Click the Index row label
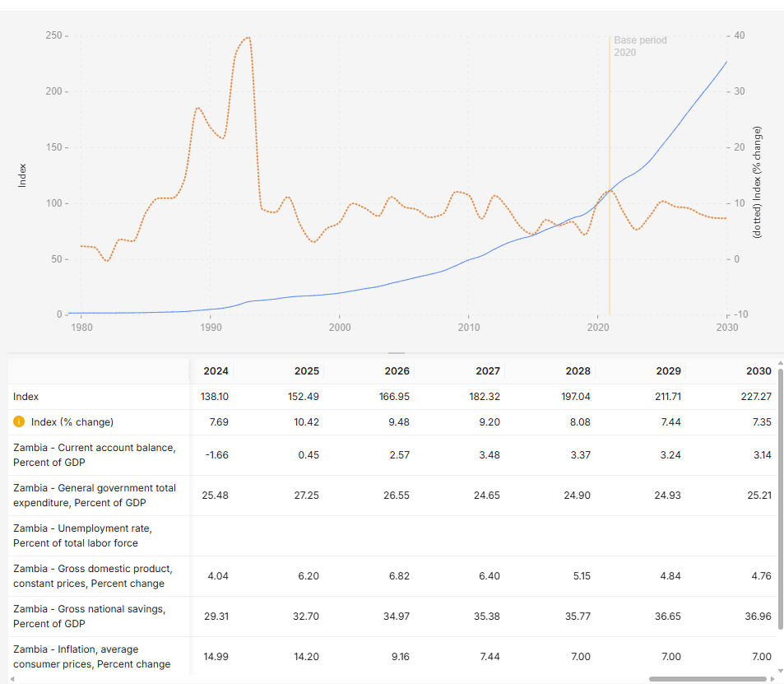784x684 pixels. 26,397
